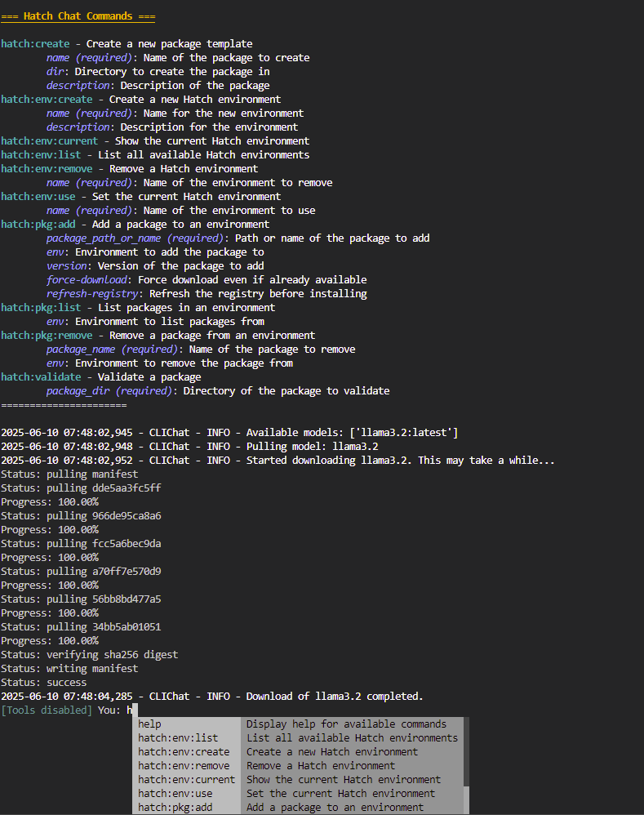644x815 pixels.
Task: Click the 'package_name (required)' parameter
Action: tap(112, 350)
